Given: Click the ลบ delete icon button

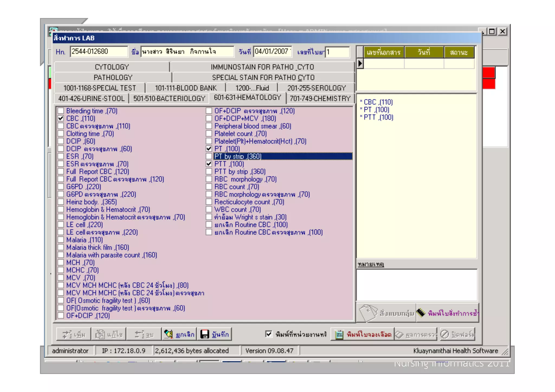Looking at the screenshot, I should (x=139, y=334).
